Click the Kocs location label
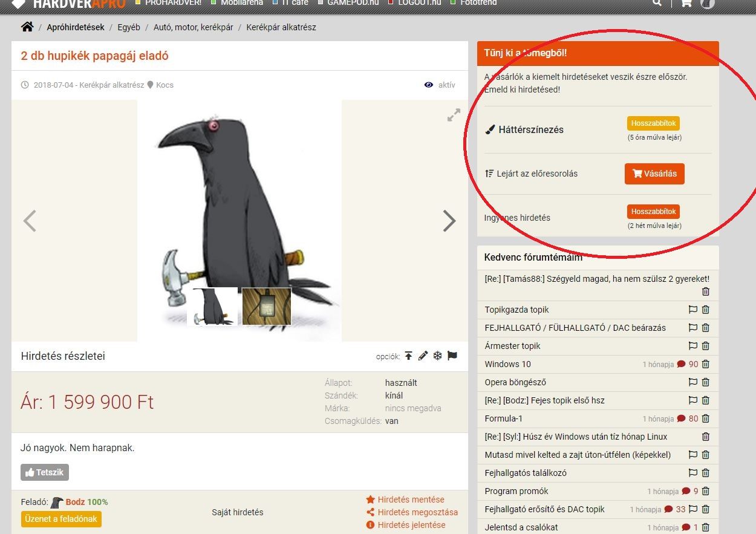Image resolution: width=756 pixels, height=534 pixels. point(165,85)
